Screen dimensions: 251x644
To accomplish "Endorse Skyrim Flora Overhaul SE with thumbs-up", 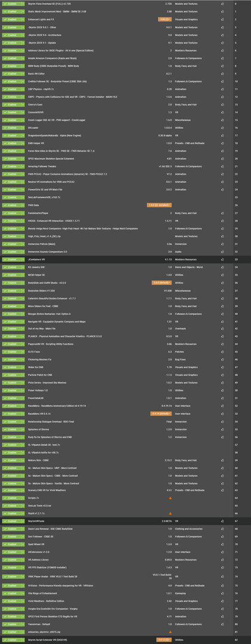I will pos(222,4).
